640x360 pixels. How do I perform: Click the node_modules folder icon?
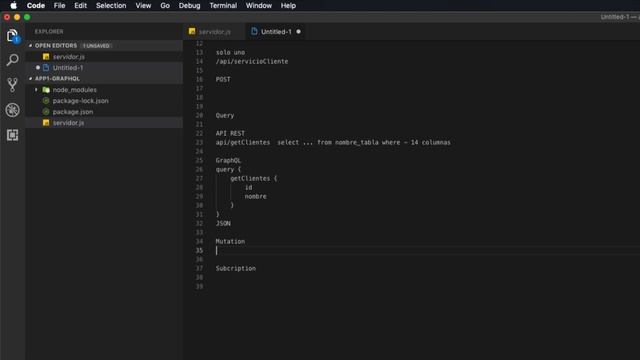[46, 90]
